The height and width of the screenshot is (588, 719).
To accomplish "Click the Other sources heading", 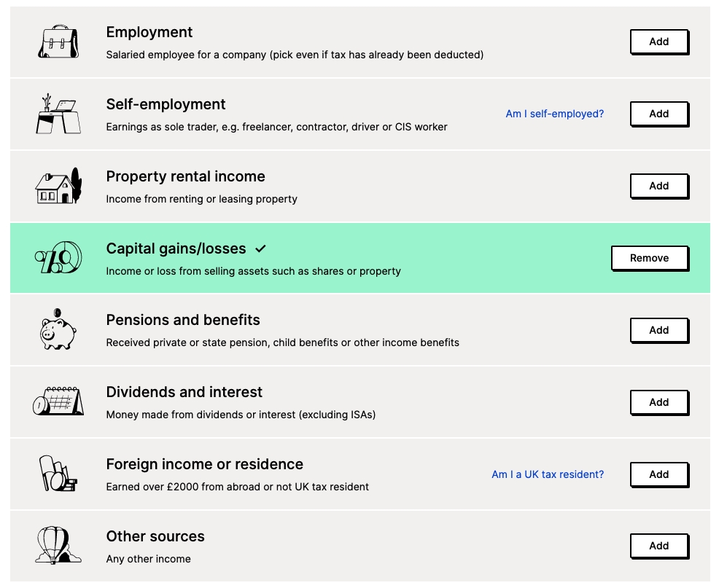I will pos(155,536).
